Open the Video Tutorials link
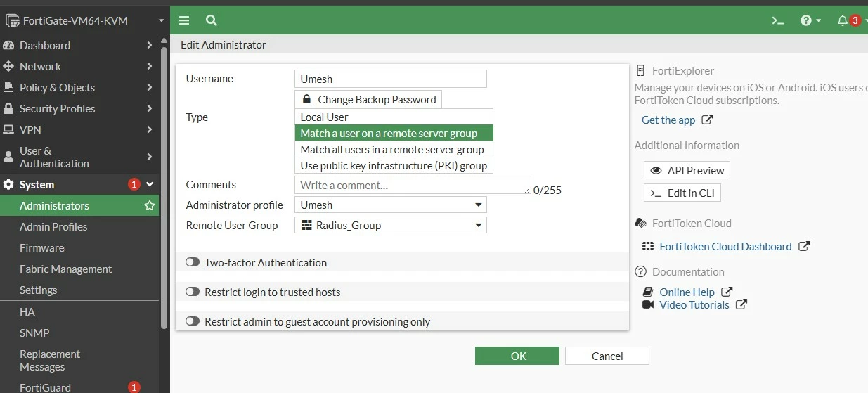Screen dimensions: 868x393 pos(694,304)
